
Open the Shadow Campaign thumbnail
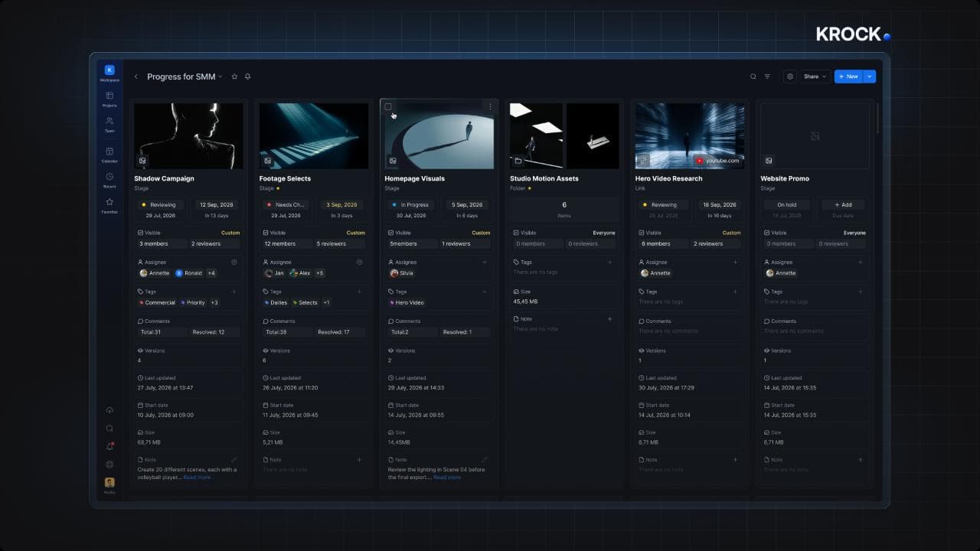[188, 136]
